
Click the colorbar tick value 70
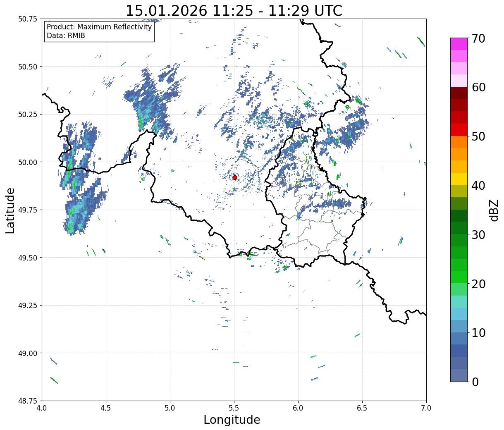click(x=478, y=38)
